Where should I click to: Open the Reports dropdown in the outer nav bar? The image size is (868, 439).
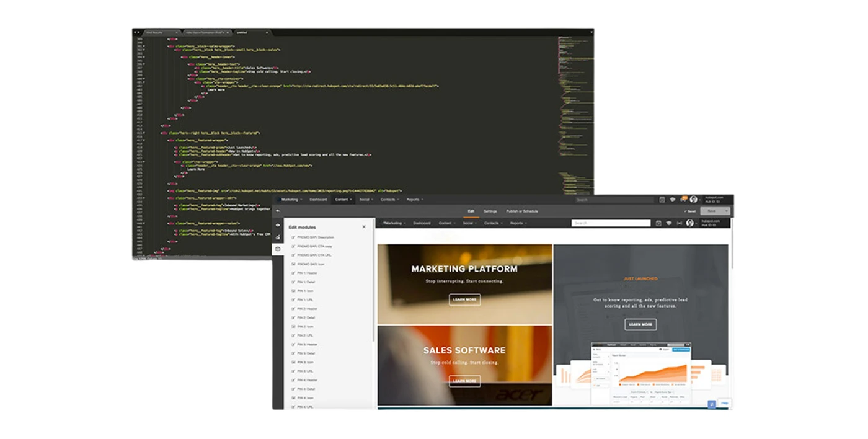(415, 200)
